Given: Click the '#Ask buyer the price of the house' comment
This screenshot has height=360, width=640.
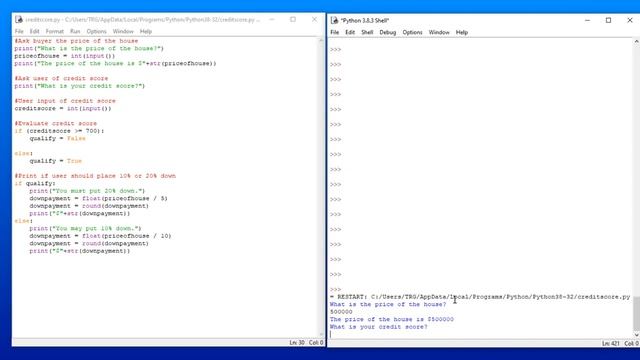Looking at the screenshot, I should click(x=76, y=41).
